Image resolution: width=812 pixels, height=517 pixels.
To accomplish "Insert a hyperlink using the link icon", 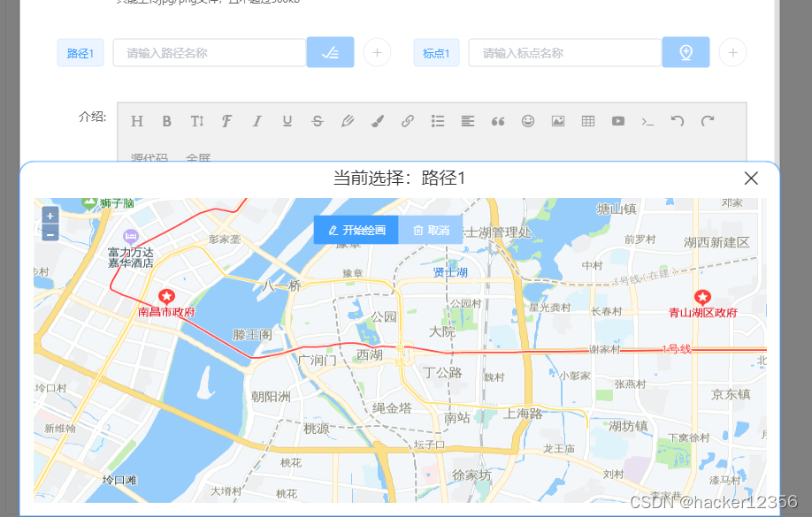I will [407, 121].
